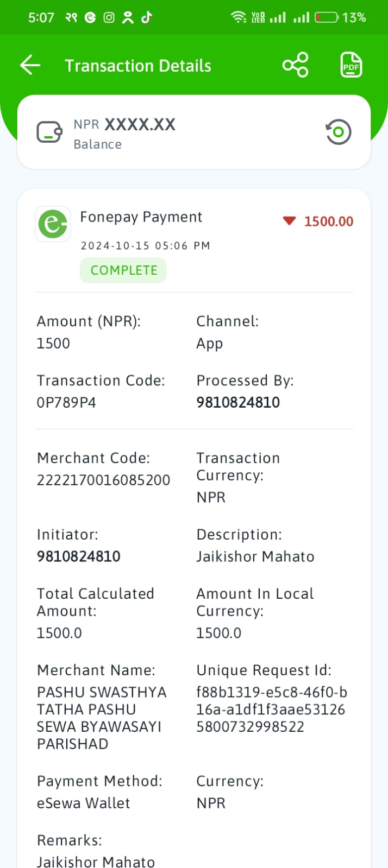Tap the Instagram notification icon
This screenshot has height=868, width=388.
[109, 17]
